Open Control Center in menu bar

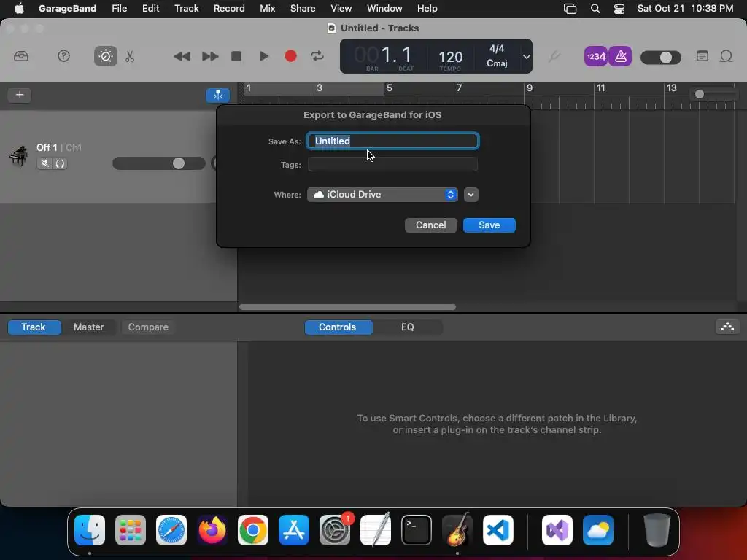(619, 9)
